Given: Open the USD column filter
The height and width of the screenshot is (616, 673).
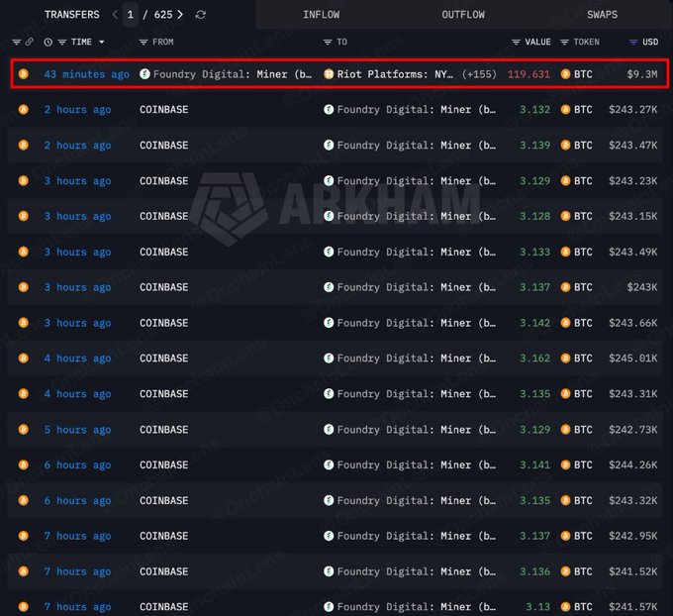Looking at the screenshot, I should click(633, 43).
